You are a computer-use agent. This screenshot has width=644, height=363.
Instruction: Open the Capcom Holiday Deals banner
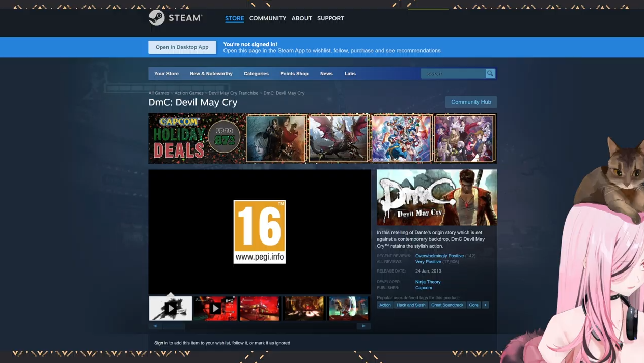pyautogui.click(x=197, y=138)
